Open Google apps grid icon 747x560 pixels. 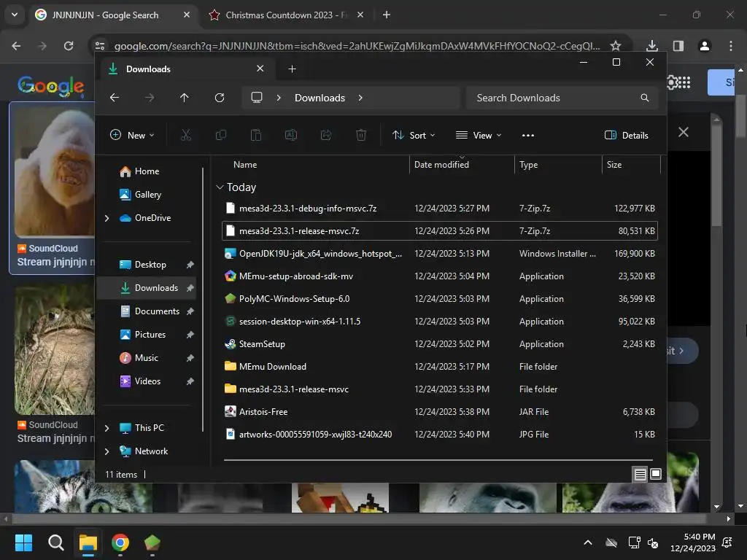pyautogui.click(x=684, y=82)
